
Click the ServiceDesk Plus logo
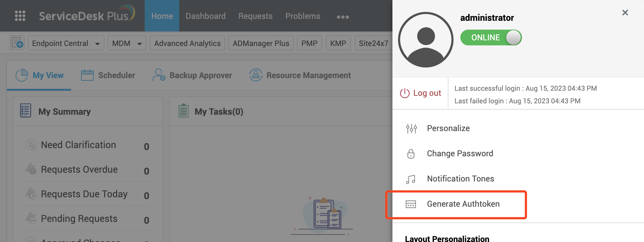coord(87,14)
